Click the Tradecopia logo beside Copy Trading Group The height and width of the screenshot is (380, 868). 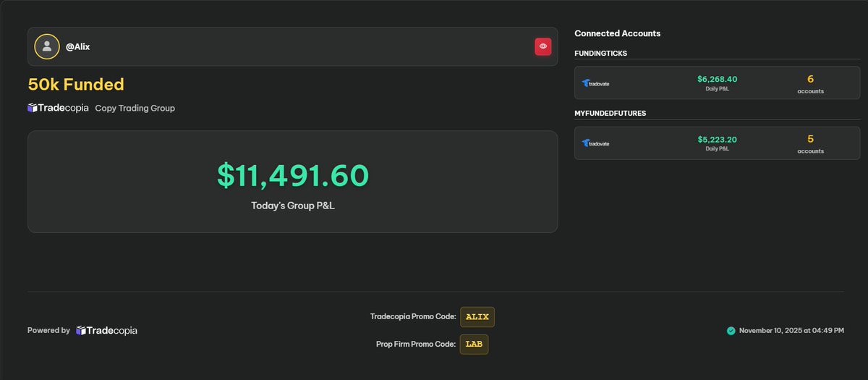tap(58, 108)
